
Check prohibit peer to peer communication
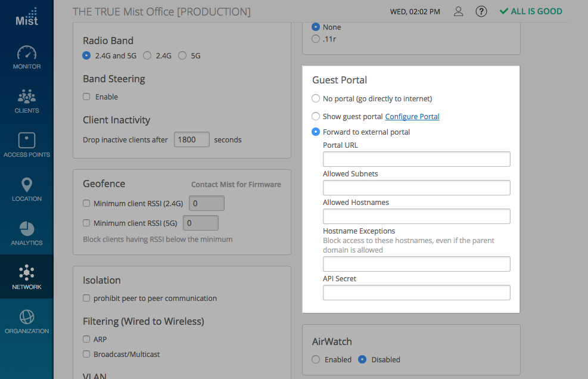[x=86, y=298]
